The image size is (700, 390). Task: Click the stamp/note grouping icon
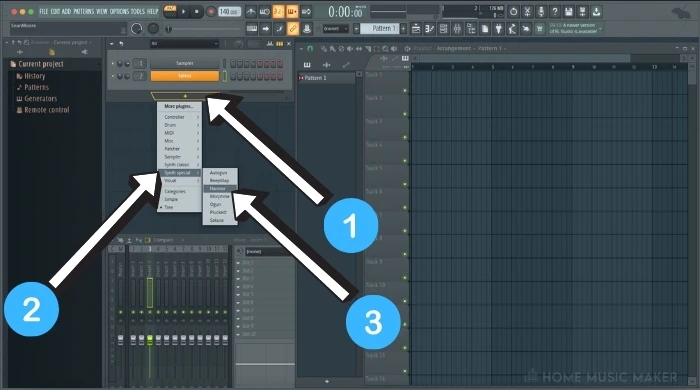pyautogui.click(x=307, y=29)
